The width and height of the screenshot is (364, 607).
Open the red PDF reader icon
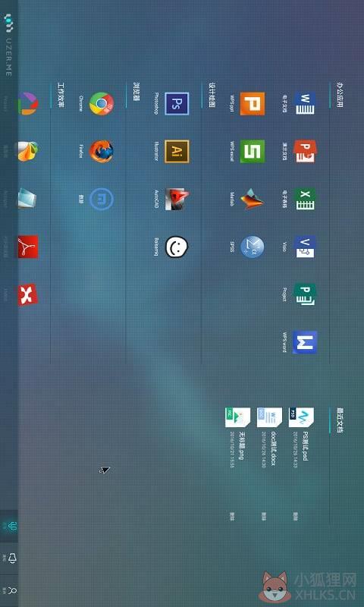[28, 247]
